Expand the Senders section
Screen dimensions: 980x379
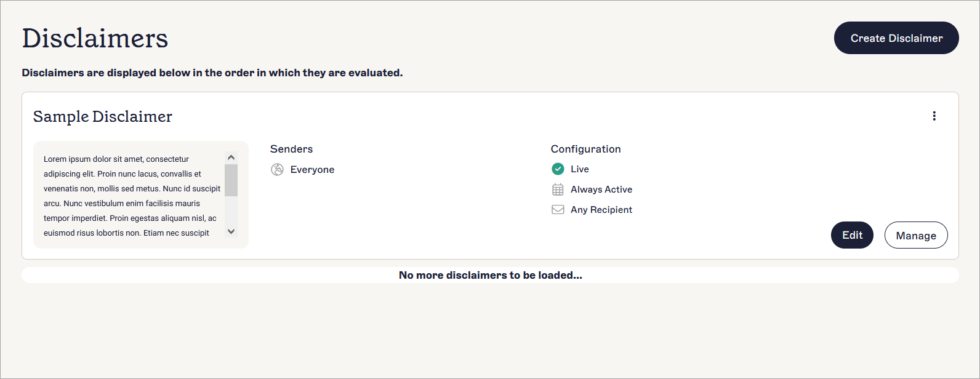click(x=291, y=149)
